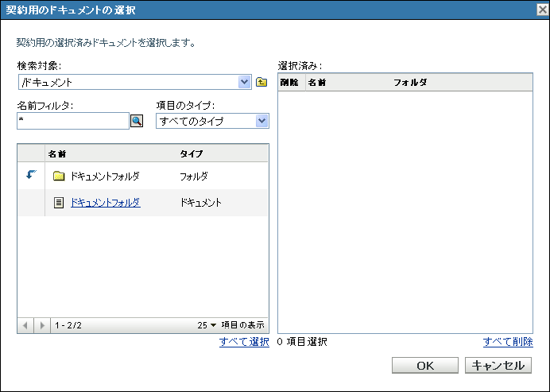Image resolution: width=550 pixels, height=392 pixels.
Task: Click the タイプ column header
Action: 192,153
